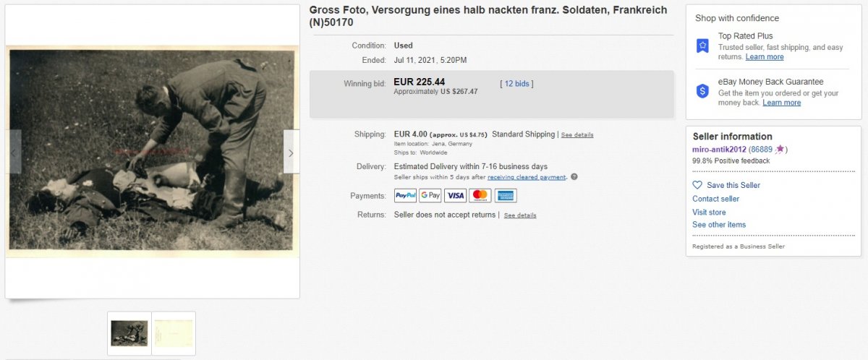Image resolution: width=868 pixels, height=360 pixels.
Task: Click the Mastercard payment icon
Action: point(480,195)
